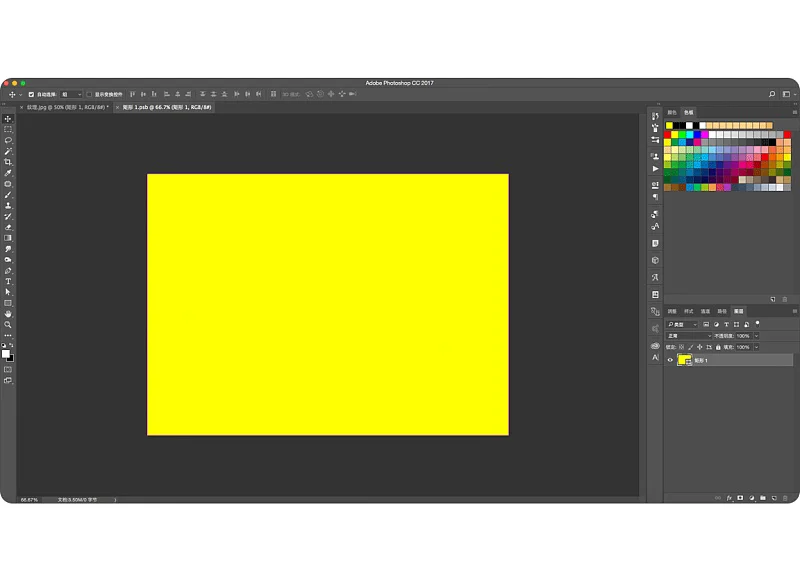Choose the Horizontal Type tool
Screen dimensions: 800x582
[8, 281]
